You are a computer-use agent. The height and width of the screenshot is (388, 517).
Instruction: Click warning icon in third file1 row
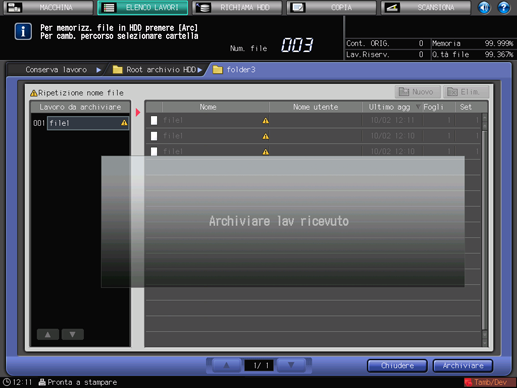[x=265, y=152]
